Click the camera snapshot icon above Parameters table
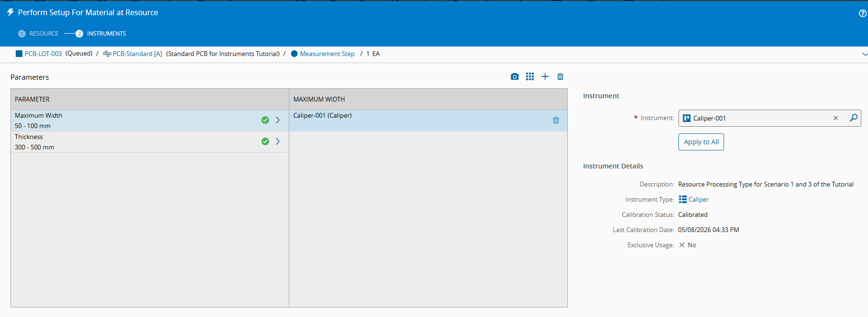Screen dimensions: 868x317 coord(515,76)
